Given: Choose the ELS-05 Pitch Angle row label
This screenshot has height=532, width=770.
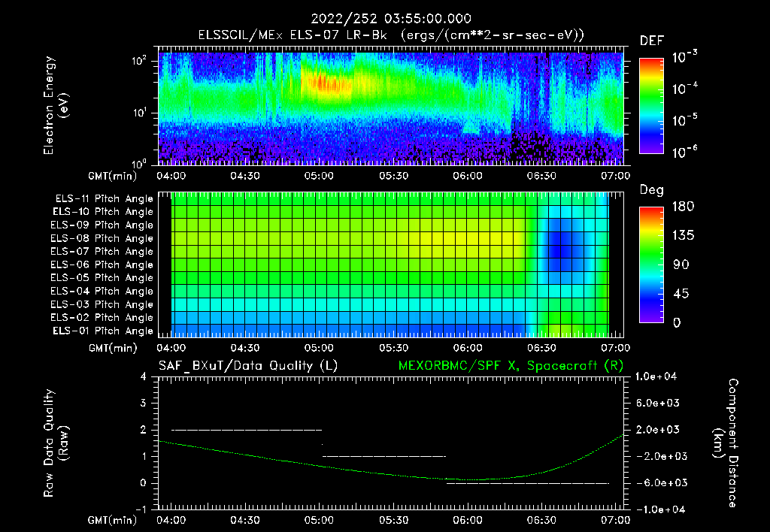Looking at the screenshot, I should click(102, 278).
